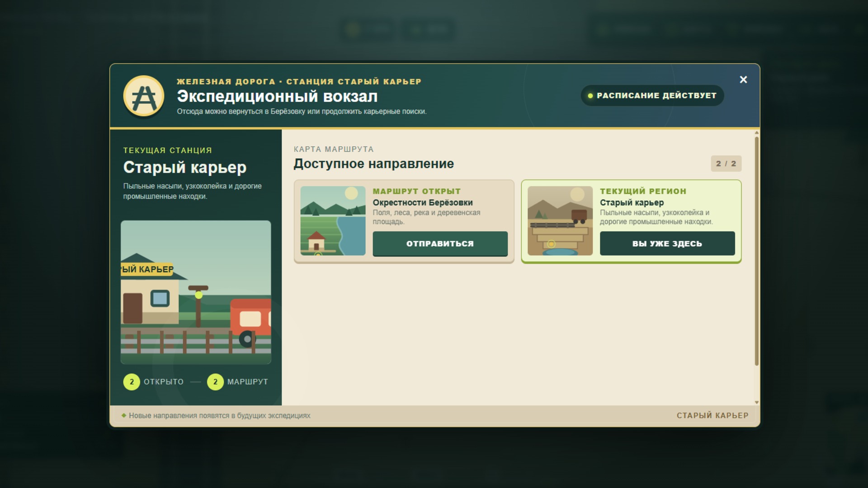Click the ТЕКУЩАЯ СТАНЦИЯ label in the sidebar
Viewport: 868px width, 488px height.
[167, 150]
